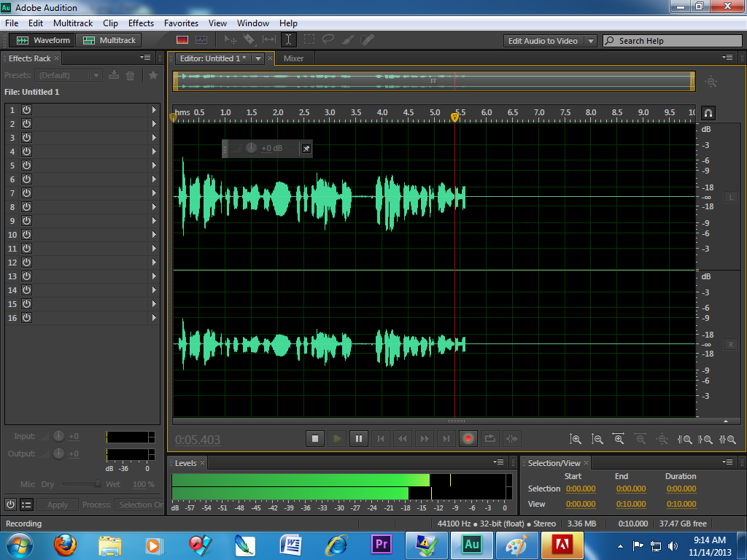The height and width of the screenshot is (560, 747).
Task: Open Effects Rack panel options menu
Action: click(x=146, y=58)
